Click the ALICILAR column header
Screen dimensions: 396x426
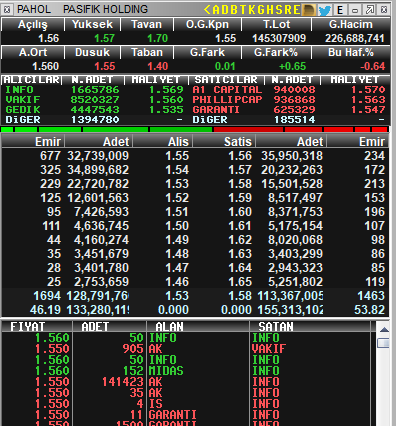32,80
